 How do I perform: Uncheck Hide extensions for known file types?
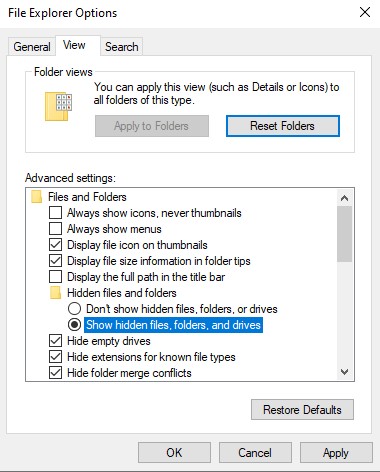pos(55,357)
